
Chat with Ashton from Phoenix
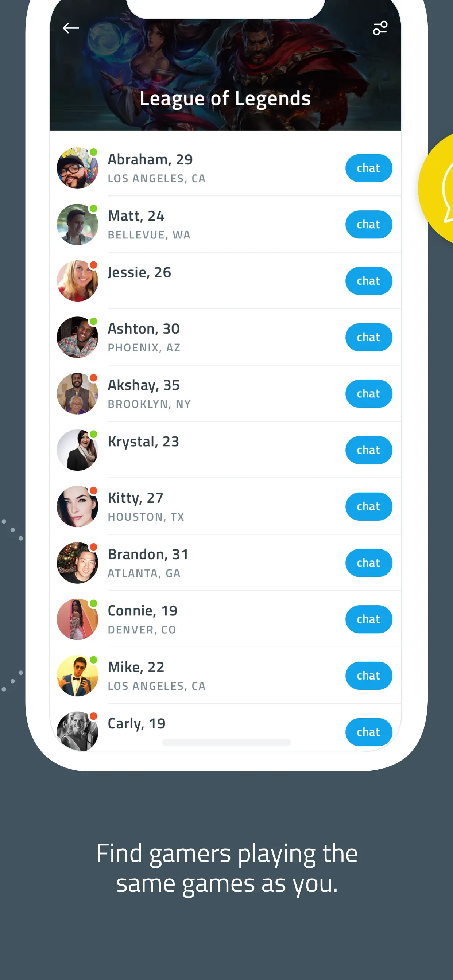(368, 337)
